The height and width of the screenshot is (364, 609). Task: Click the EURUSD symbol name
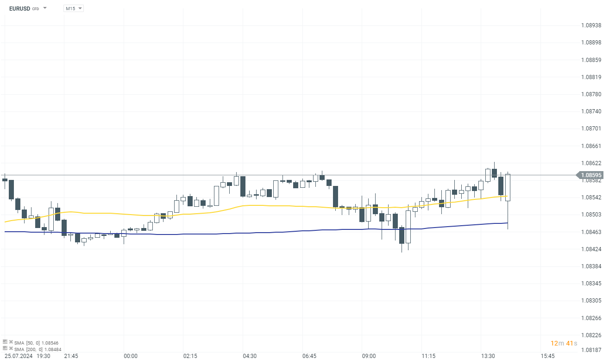point(19,8)
